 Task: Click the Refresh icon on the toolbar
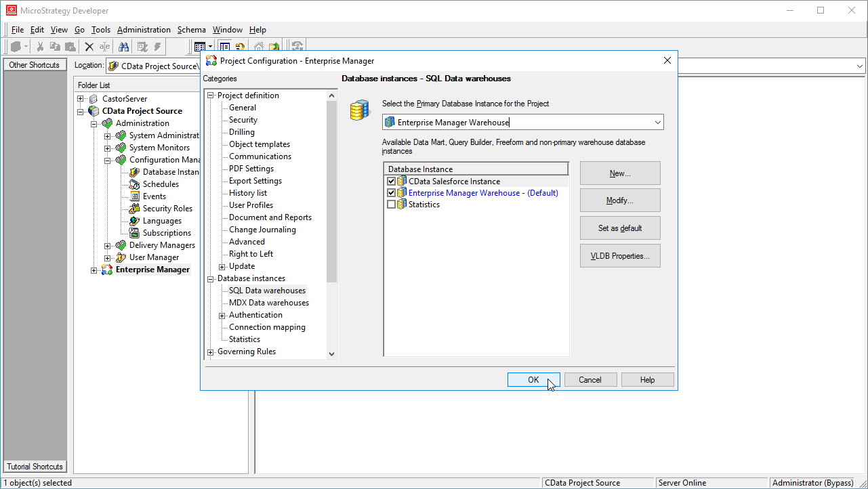coord(241,46)
